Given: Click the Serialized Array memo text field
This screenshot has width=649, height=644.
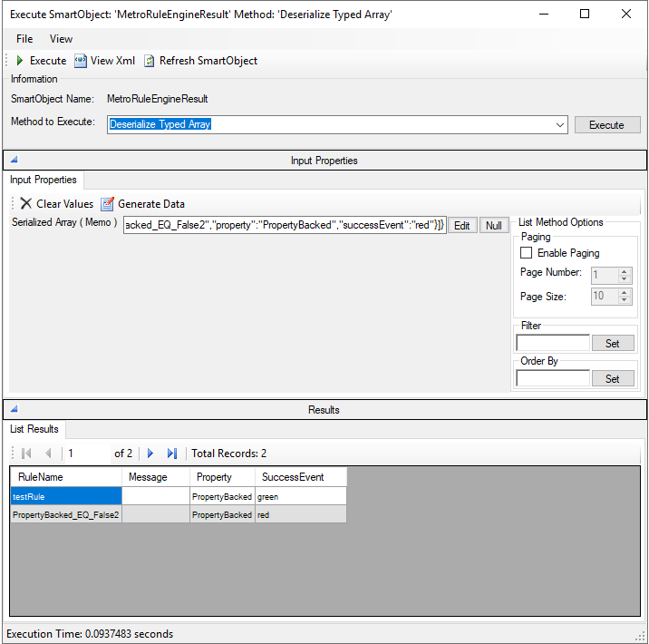Looking at the screenshot, I should [285, 225].
